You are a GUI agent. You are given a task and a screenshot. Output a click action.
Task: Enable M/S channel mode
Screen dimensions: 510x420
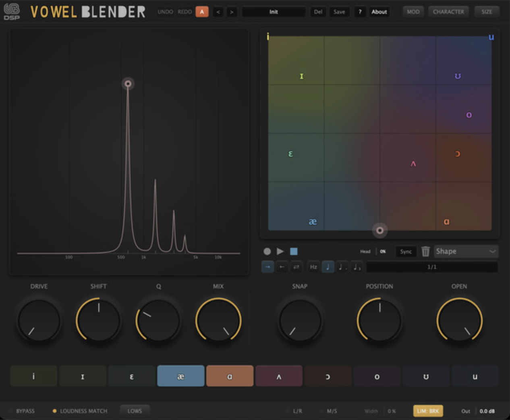[x=328, y=411]
